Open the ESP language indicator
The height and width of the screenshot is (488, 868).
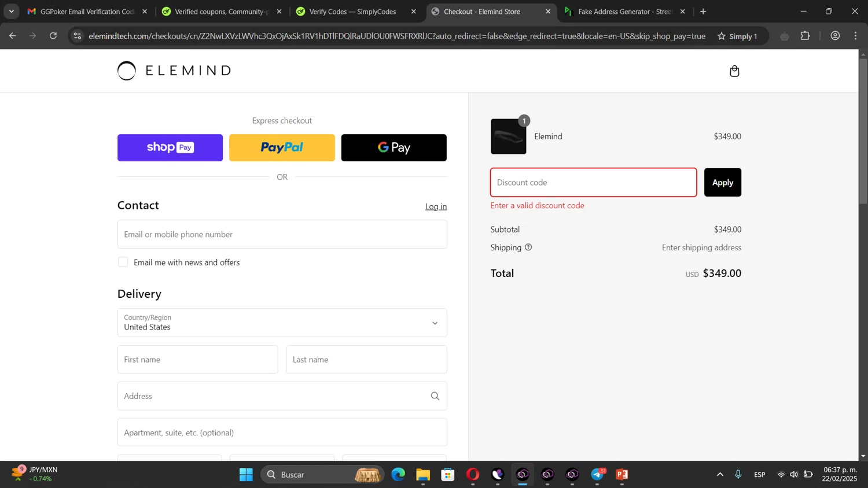(760, 475)
